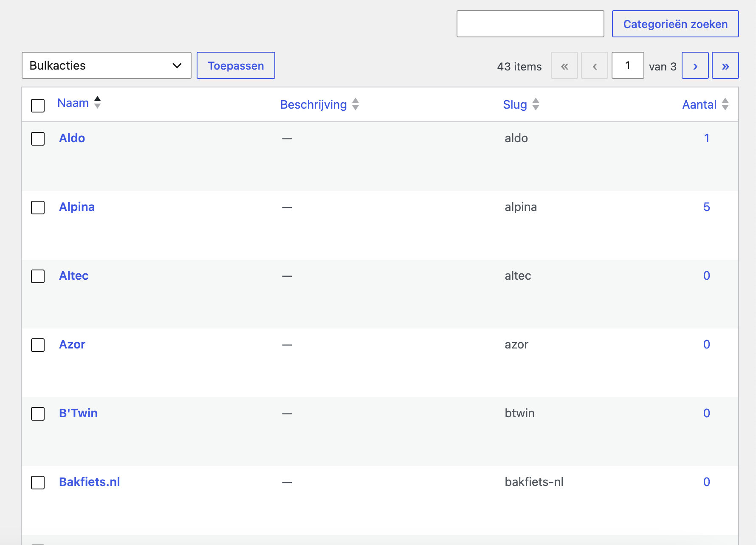Click the count 5 for Alpina
The height and width of the screenshot is (545, 756).
point(707,207)
